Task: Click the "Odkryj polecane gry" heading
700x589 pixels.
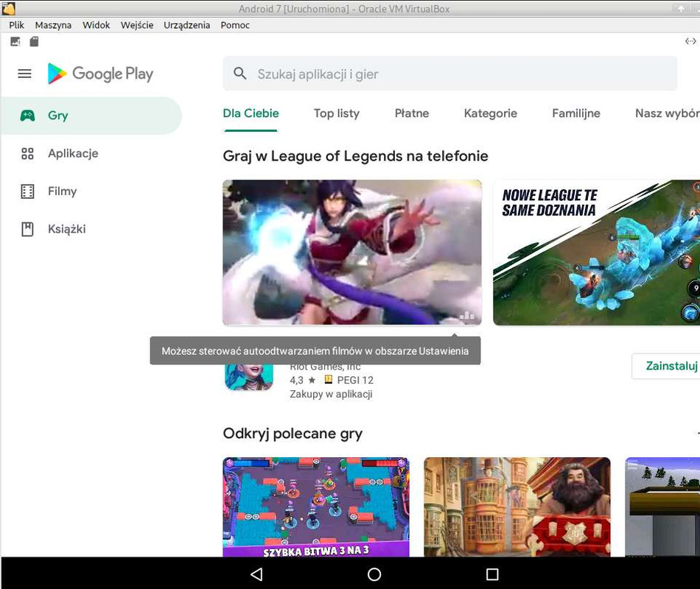Action: (x=293, y=434)
